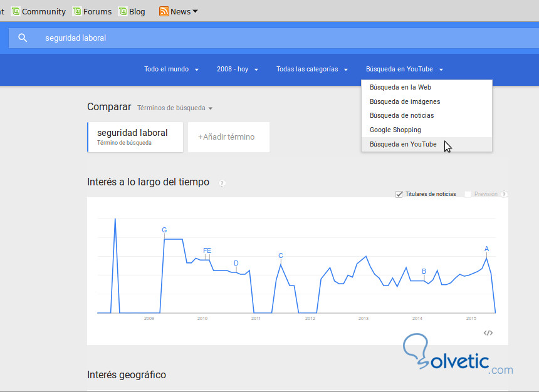Toggle Titulares de noticias checkbox
Screen dimensions: 539x392
[x=399, y=194]
